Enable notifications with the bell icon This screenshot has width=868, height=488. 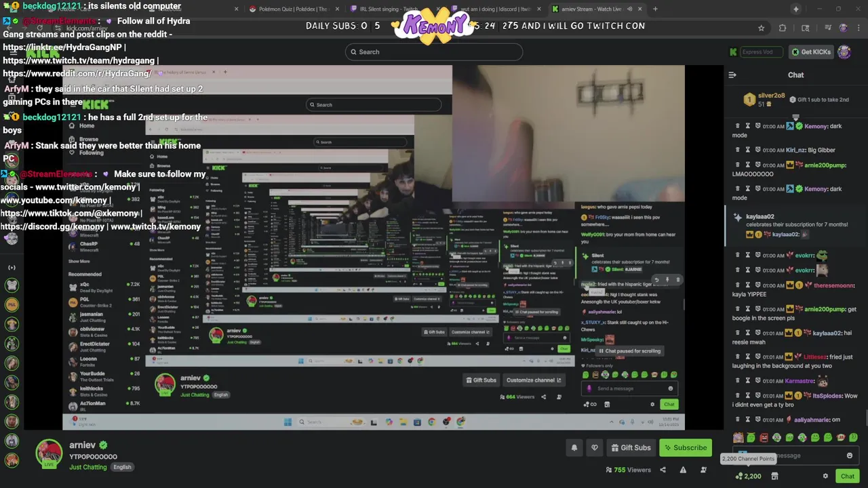pos(574,447)
